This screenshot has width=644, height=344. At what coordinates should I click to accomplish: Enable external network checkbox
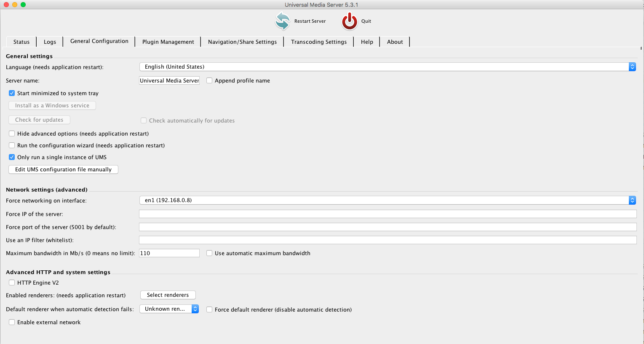coord(12,322)
